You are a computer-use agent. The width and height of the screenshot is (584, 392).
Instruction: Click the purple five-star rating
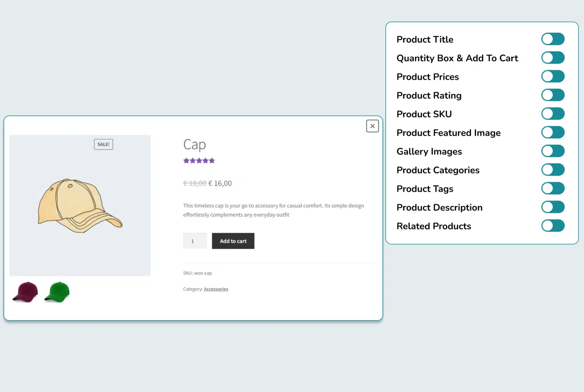pyautogui.click(x=199, y=161)
